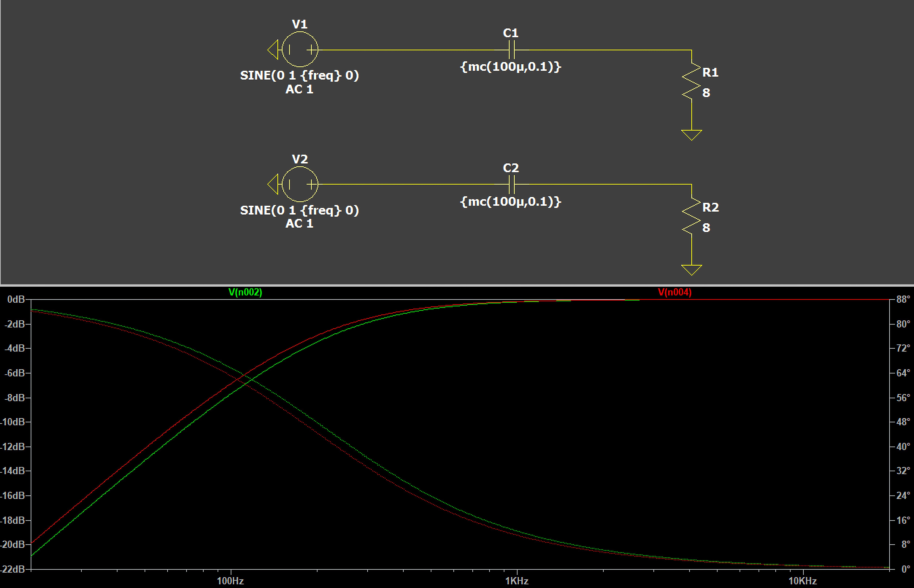Click R2 resistance value 8
Image resolution: width=914 pixels, height=588 pixels.
706,228
